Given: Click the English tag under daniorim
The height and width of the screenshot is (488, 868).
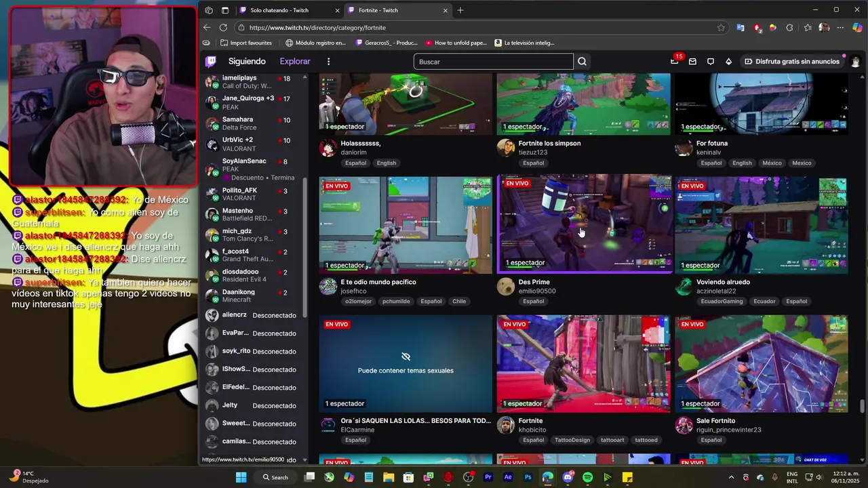Looking at the screenshot, I should coord(387,163).
